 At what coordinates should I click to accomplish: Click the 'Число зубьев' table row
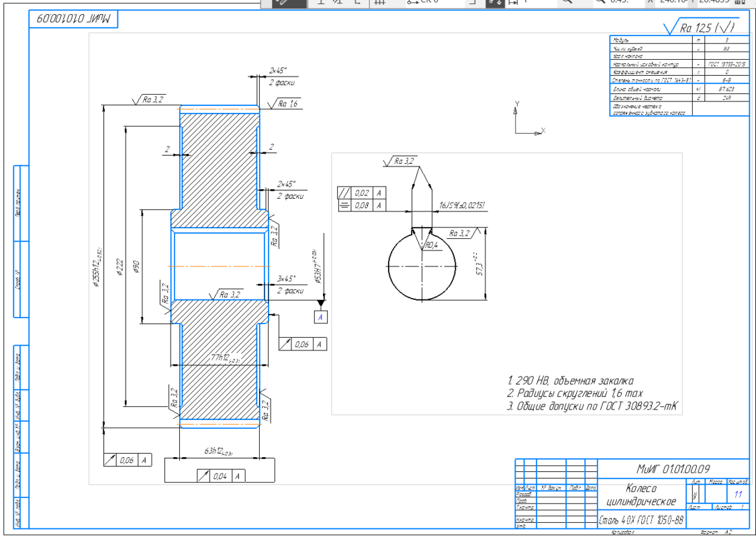coord(679,48)
